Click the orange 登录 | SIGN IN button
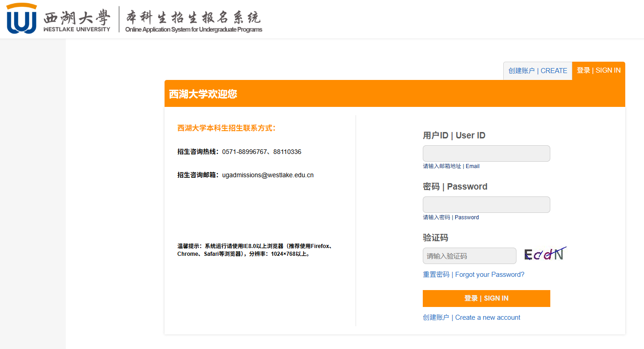Screen dimensions: 644x349 click(486, 298)
